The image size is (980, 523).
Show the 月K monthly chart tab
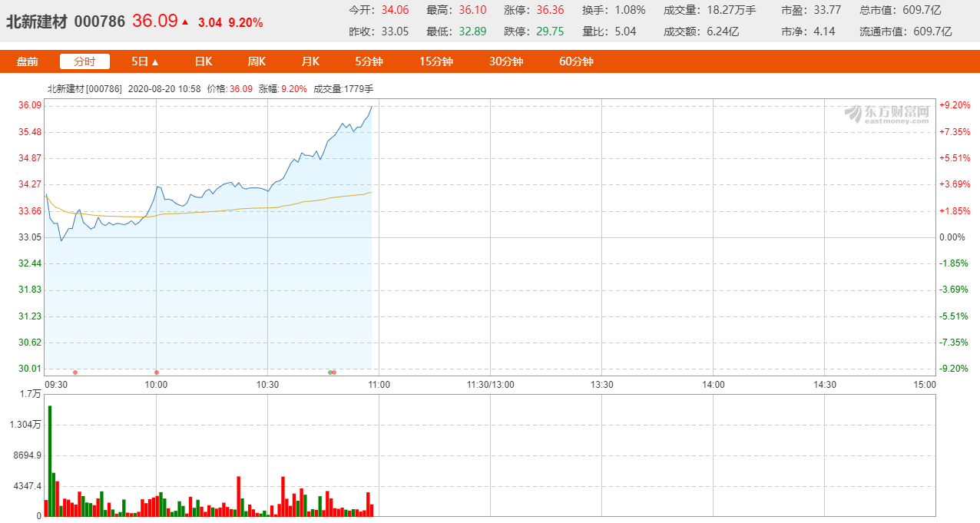(x=310, y=61)
